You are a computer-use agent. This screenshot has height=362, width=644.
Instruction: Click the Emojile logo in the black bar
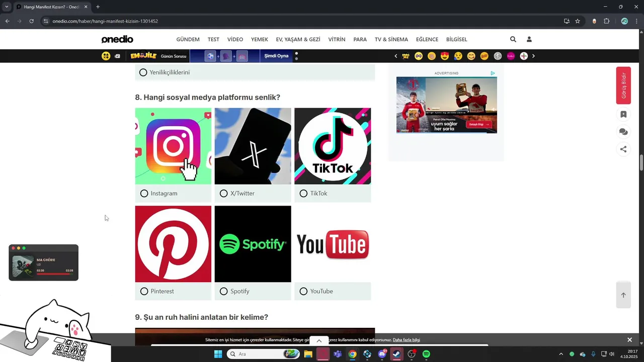(143, 56)
